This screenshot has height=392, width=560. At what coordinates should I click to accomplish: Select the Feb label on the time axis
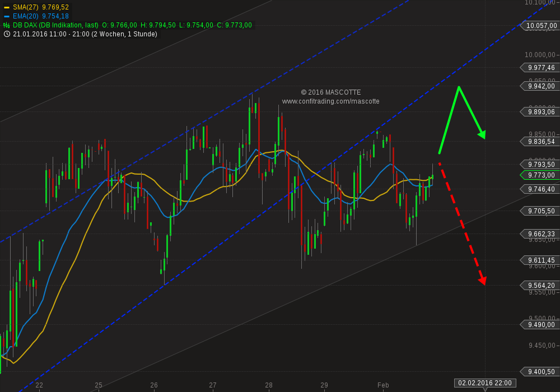click(383, 385)
